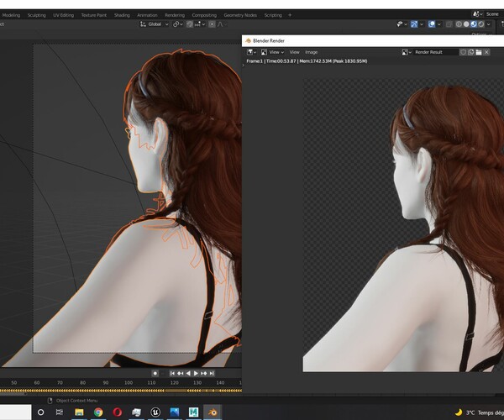Switch to the Animation workspace tab
This screenshot has height=420, width=504.
tap(147, 15)
